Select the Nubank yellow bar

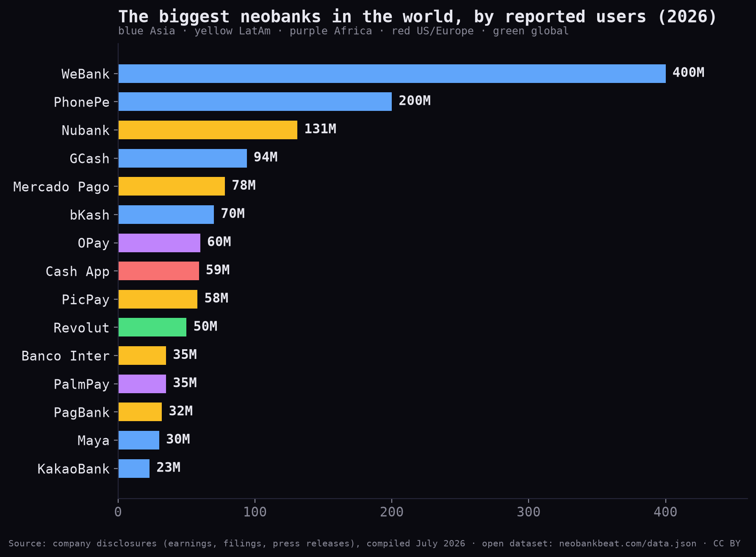pyautogui.click(x=208, y=130)
